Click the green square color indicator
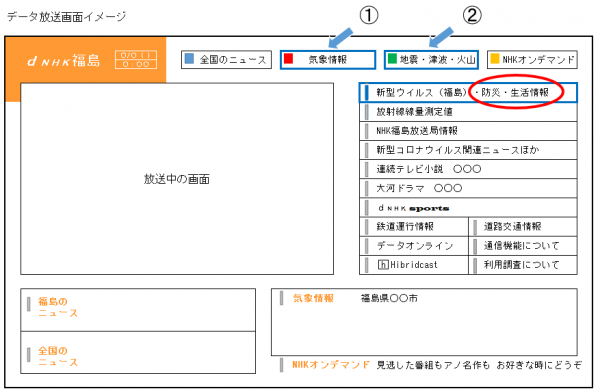This screenshot has width=600, height=391. pos(392,59)
